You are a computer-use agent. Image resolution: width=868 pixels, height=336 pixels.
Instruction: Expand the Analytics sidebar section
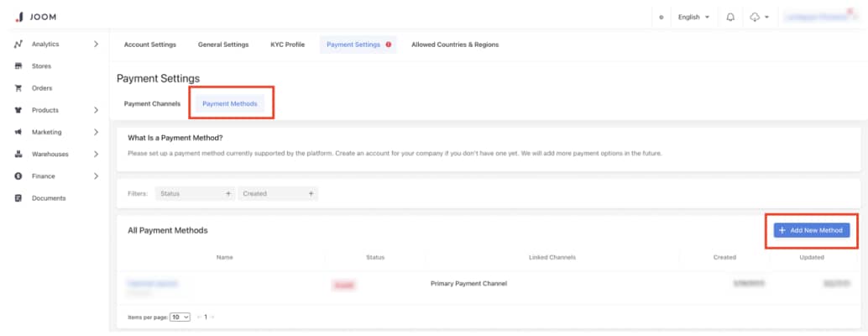pyautogui.click(x=96, y=44)
